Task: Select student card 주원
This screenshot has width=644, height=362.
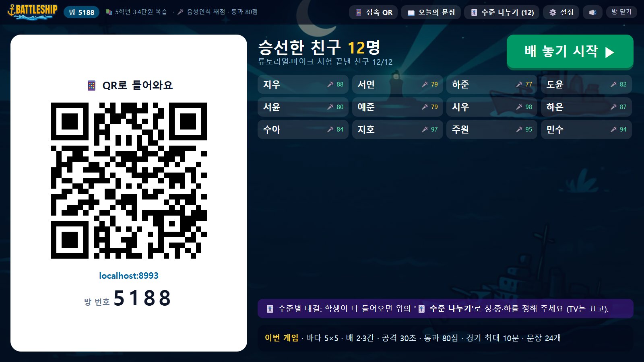Action: coord(492,130)
